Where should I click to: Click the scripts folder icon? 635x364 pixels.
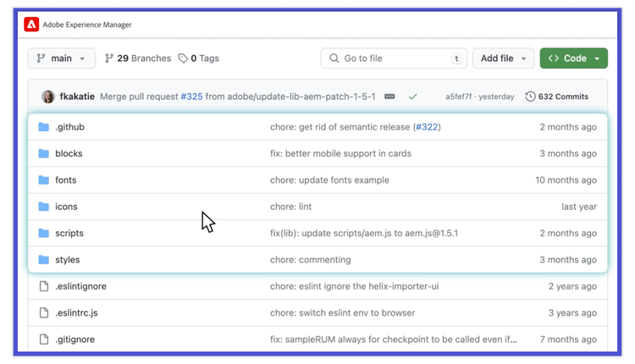[x=44, y=233]
